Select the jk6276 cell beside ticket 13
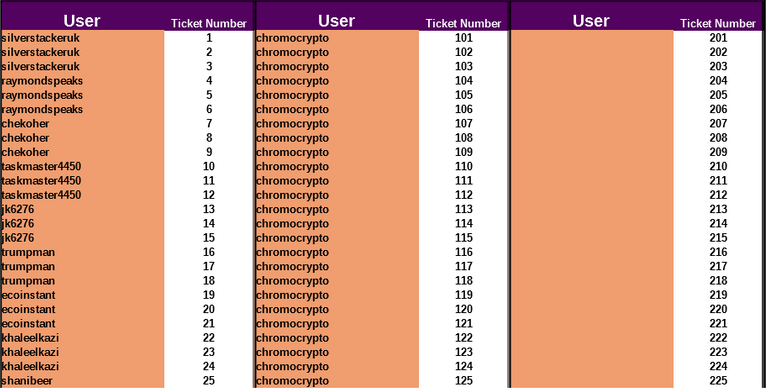The width and height of the screenshot is (768, 390). coord(82,209)
